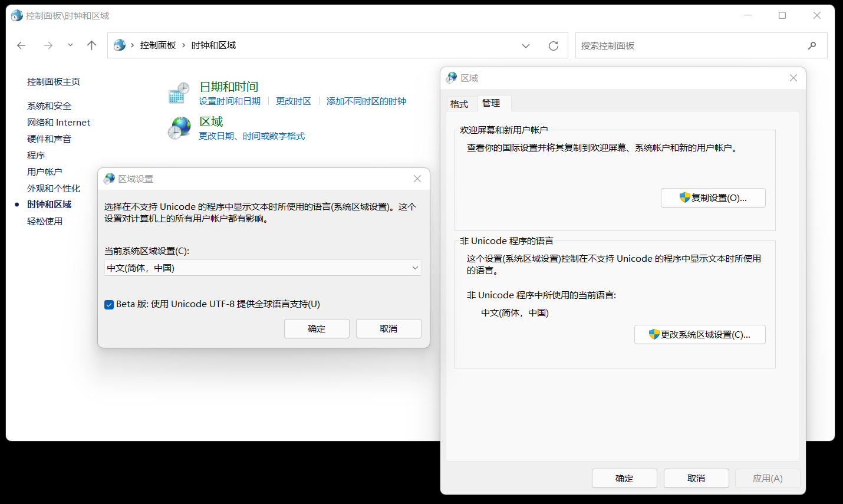Toggle the Beta 版 Unicode UTF-8 checkbox

click(109, 304)
